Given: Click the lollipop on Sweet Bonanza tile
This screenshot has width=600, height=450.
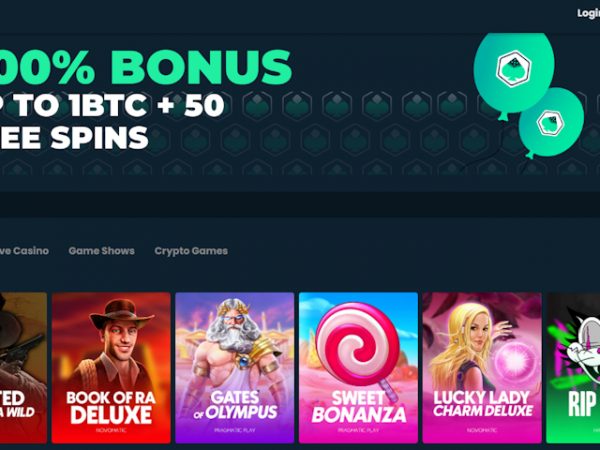Looking at the screenshot, I should pyautogui.click(x=358, y=344).
